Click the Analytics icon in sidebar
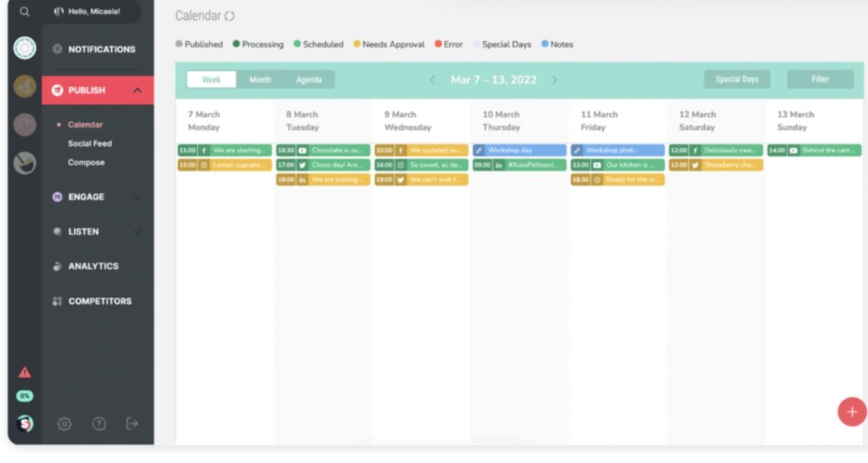868x463 pixels. 57,267
